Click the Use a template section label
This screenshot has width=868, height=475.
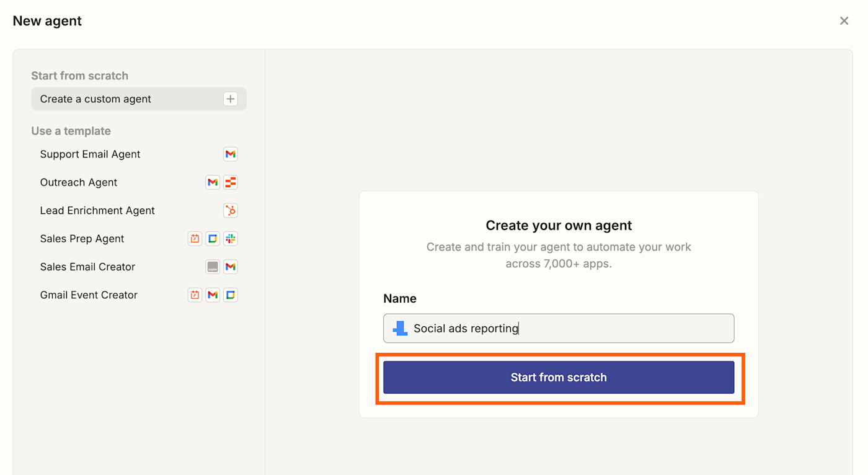[71, 131]
